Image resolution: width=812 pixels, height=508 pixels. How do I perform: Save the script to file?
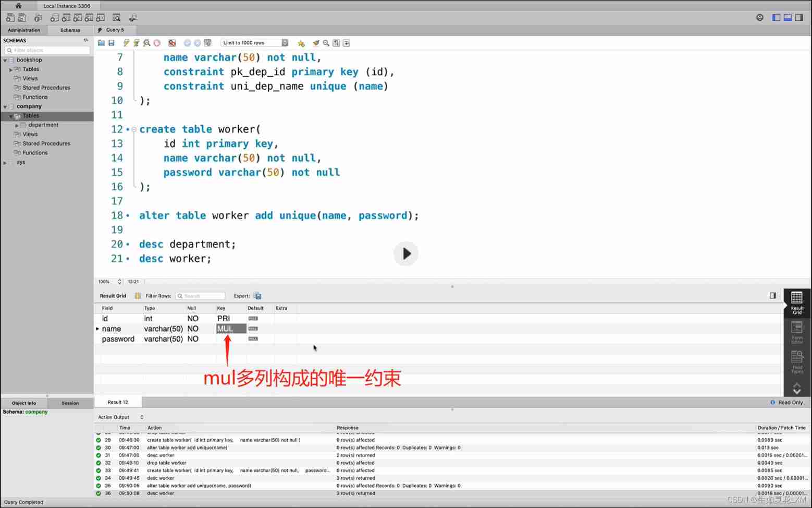111,43
